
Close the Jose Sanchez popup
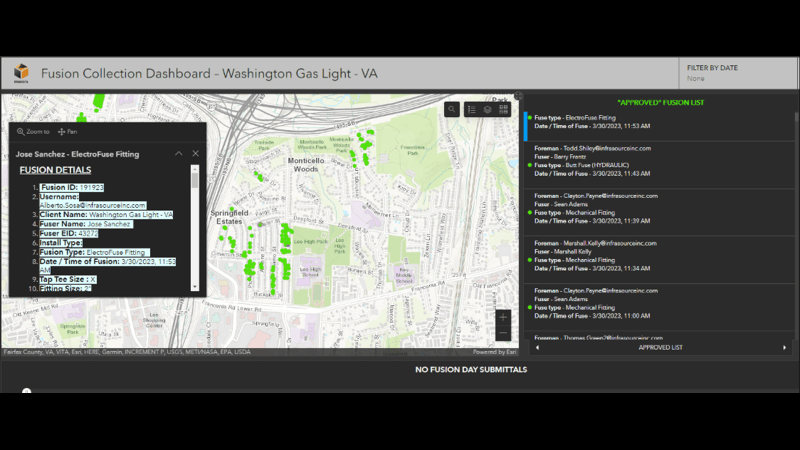[195, 154]
